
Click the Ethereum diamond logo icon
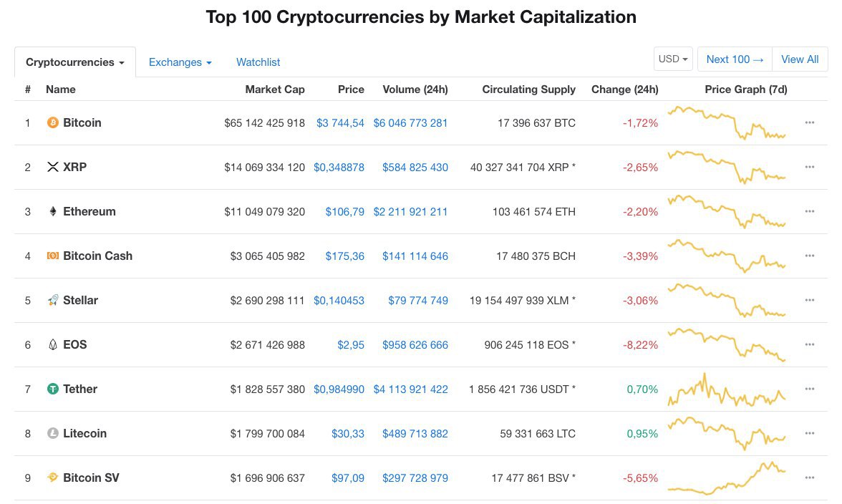pos(52,212)
